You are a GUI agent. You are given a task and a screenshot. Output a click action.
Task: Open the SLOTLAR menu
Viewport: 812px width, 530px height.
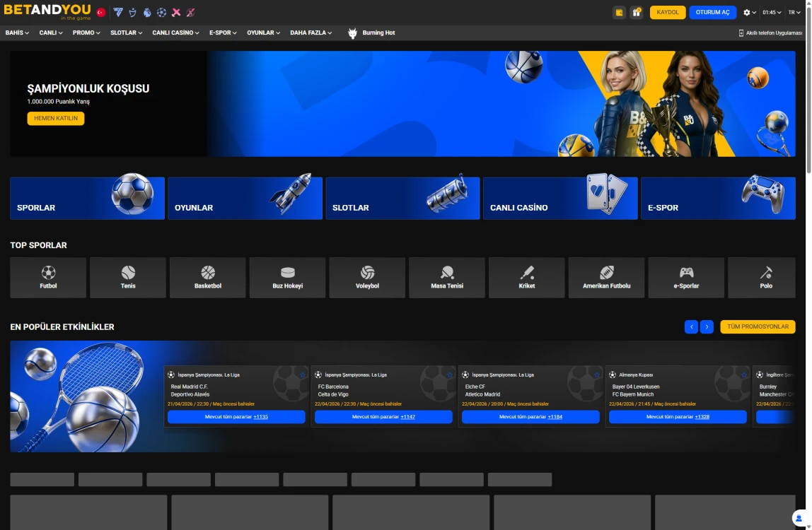[x=127, y=33]
